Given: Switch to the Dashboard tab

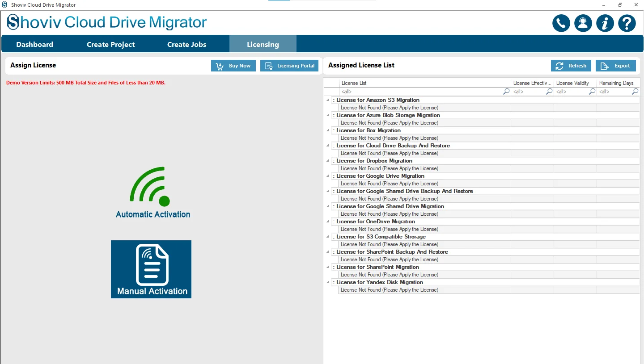Looking at the screenshot, I should click(34, 44).
